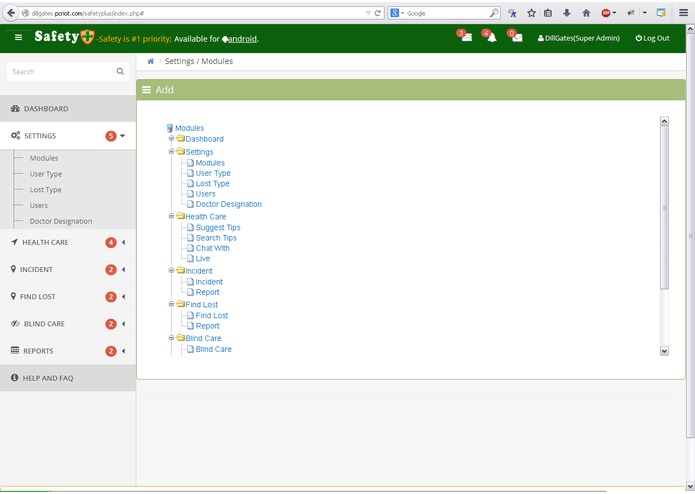Open Doctor Designation in sidebar submenu
The height and width of the screenshot is (494, 695).
pos(61,221)
